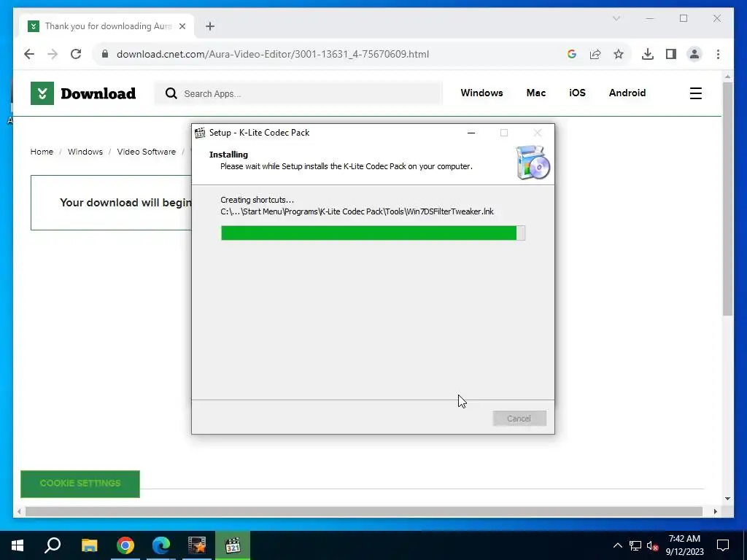The height and width of the screenshot is (560, 747).
Task: Open a new browser tab
Action: [210, 26]
